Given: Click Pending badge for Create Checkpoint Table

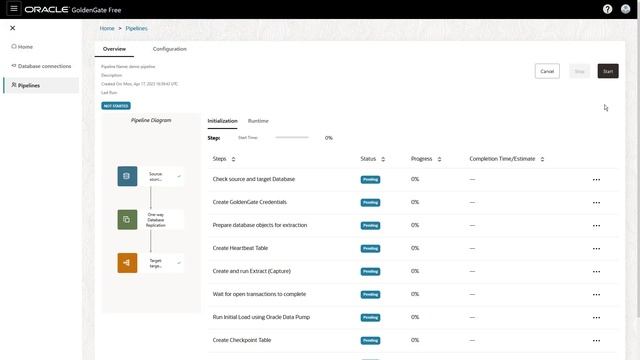Looking at the screenshot, I should [370, 340].
